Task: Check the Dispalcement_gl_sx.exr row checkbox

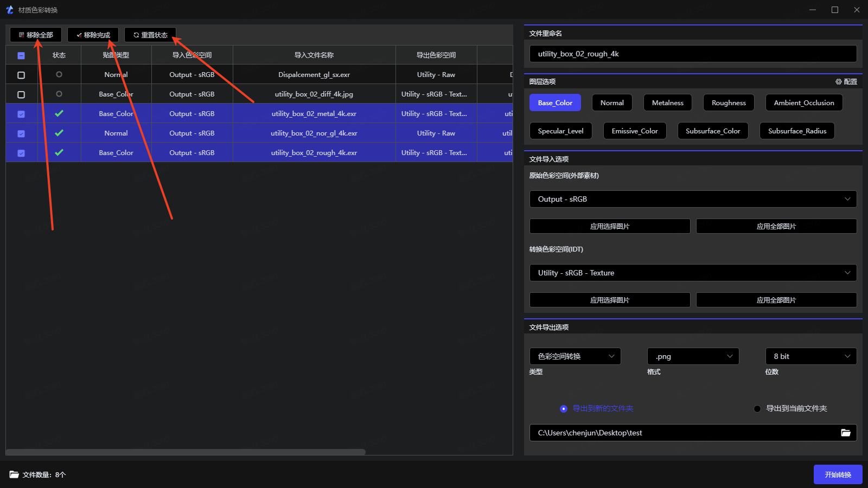Action: (x=21, y=75)
